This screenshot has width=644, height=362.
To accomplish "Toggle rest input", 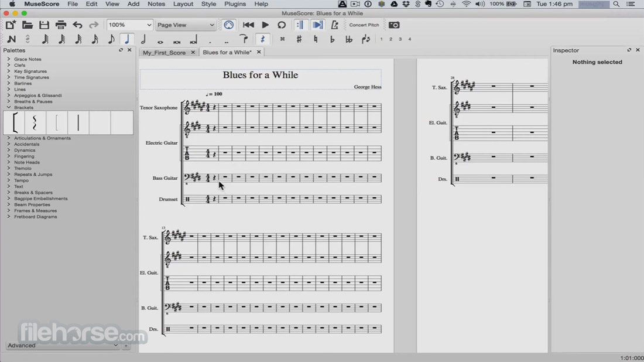I will [x=262, y=39].
